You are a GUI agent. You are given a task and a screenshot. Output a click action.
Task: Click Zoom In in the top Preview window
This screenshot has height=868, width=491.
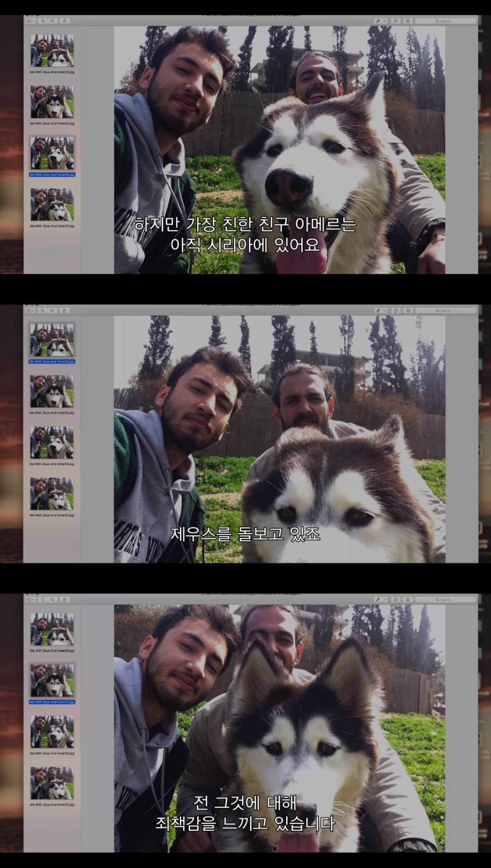pyautogui.click(x=52, y=21)
